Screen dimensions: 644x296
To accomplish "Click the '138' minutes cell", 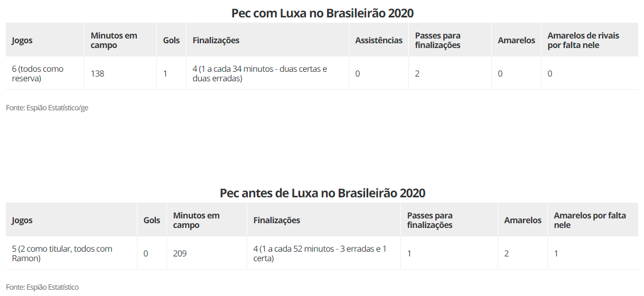I will tap(98, 74).
